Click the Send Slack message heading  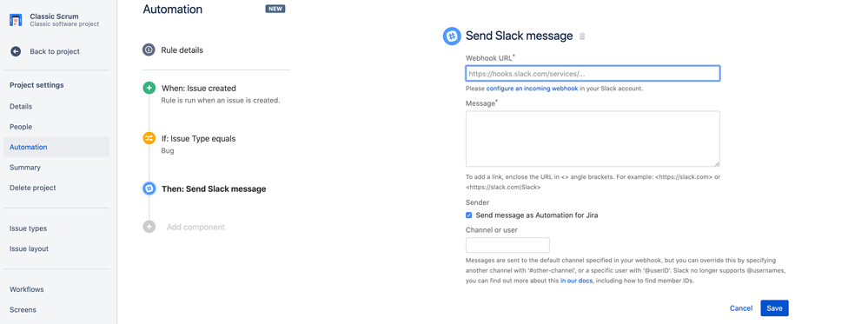pos(519,36)
